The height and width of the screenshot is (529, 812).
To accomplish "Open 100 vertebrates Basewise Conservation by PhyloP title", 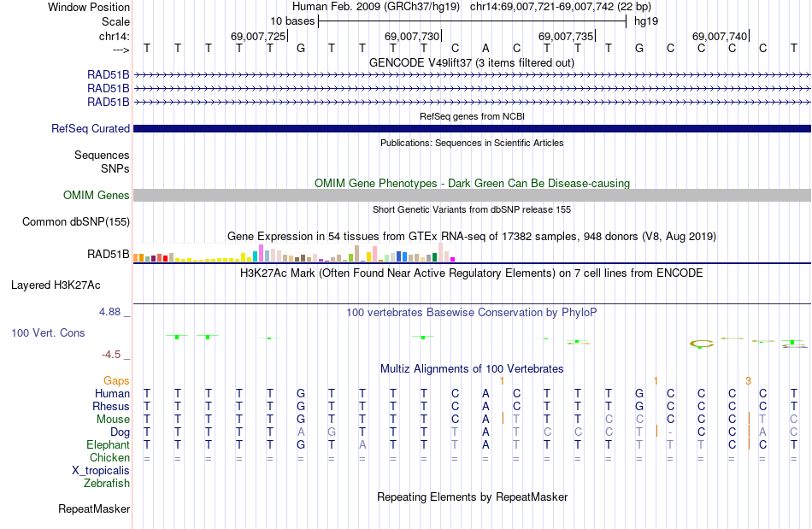I will tap(472, 312).
